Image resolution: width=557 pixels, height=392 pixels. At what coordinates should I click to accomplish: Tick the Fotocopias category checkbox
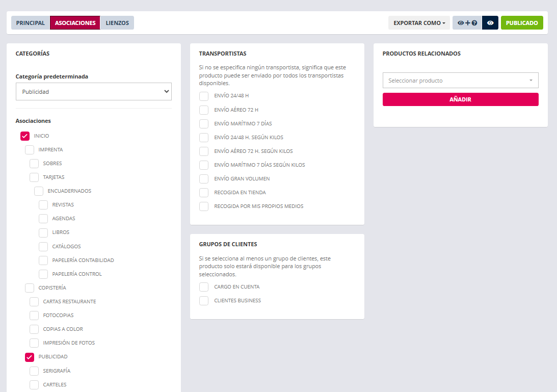point(34,316)
